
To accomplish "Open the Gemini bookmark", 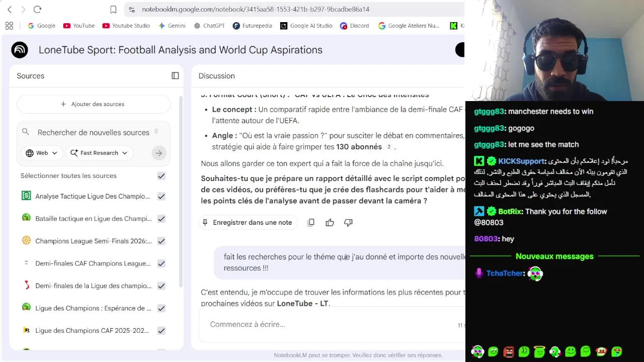I will point(172,26).
